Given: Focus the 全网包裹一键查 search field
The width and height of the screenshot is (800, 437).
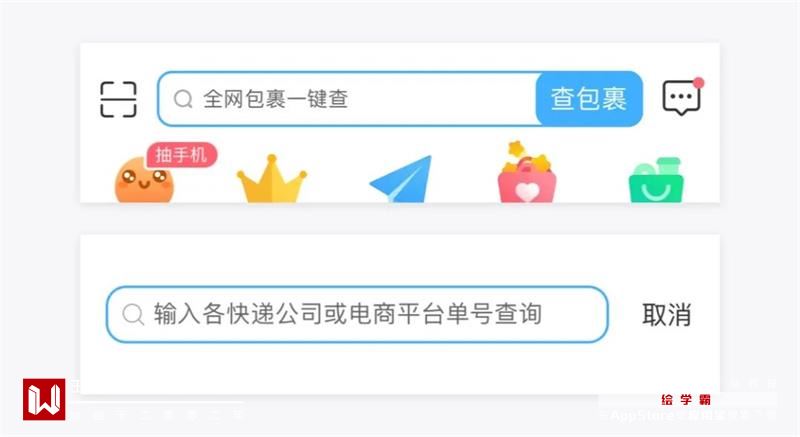Looking at the screenshot, I should [347, 99].
